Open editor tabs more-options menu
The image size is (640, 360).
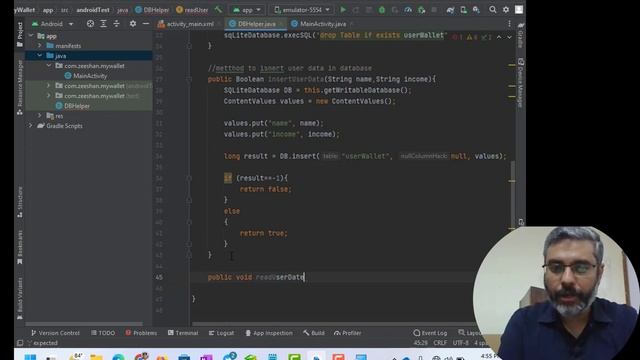pyautogui.click(x=509, y=24)
